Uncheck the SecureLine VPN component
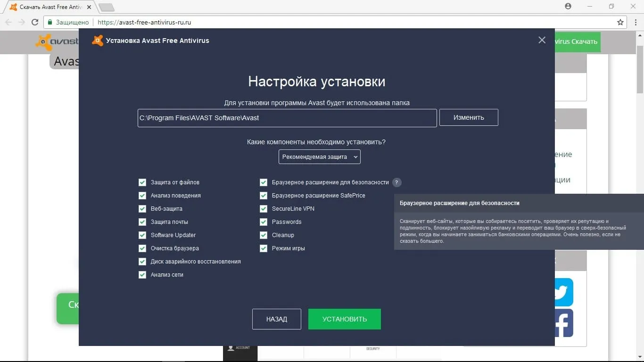 [x=264, y=209]
